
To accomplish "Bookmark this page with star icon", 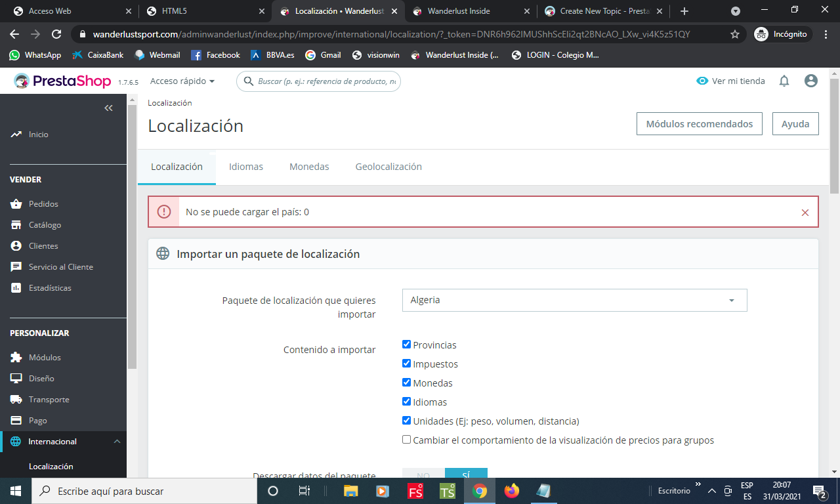I will [735, 34].
